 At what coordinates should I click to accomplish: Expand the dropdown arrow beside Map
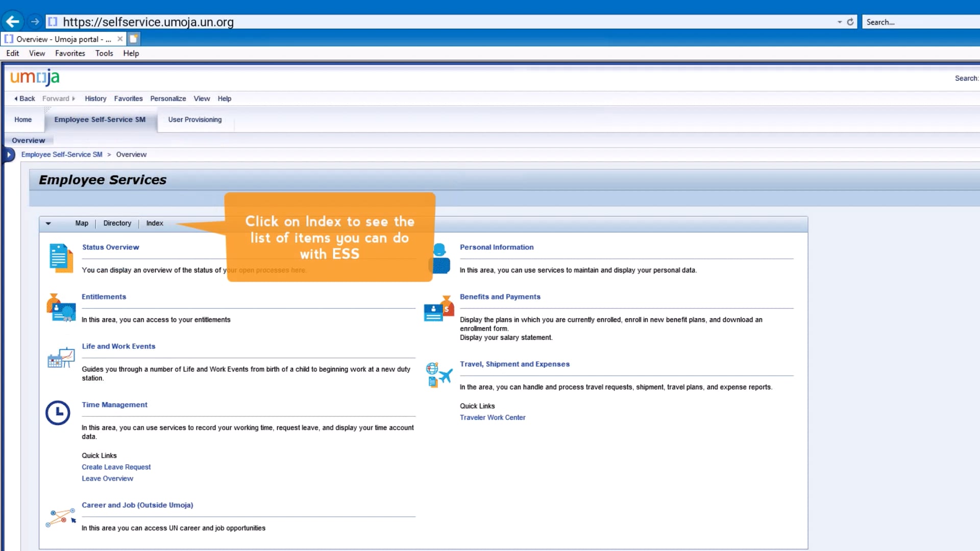pos(48,223)
